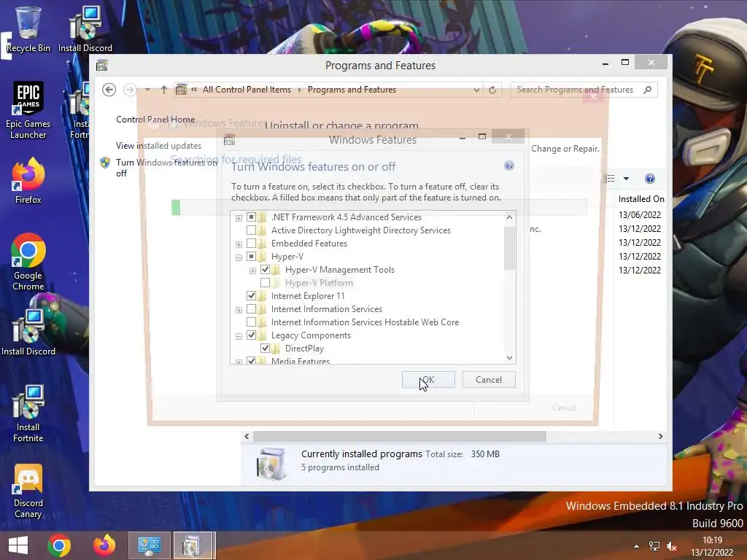The height and width of the screenshot is (560, 747).
Task: Launch Google Chrome desktop shortcut
Action: [x=28, y=262]
